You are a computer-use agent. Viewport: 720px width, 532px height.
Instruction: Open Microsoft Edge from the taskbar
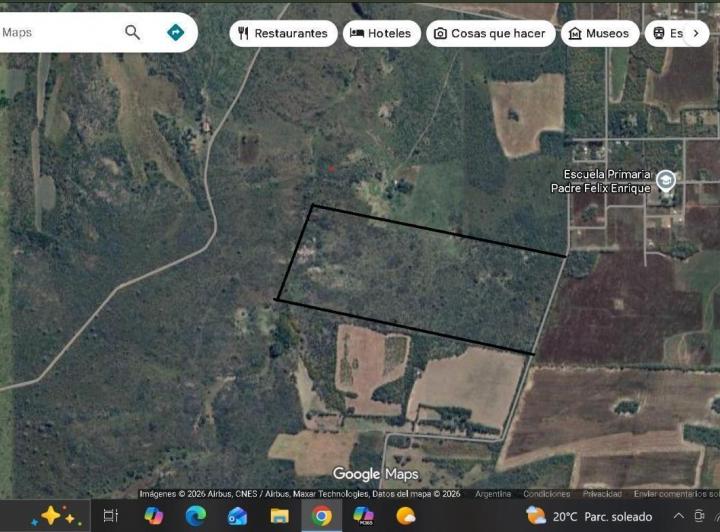pyautogui.click(x=195, y=516)
